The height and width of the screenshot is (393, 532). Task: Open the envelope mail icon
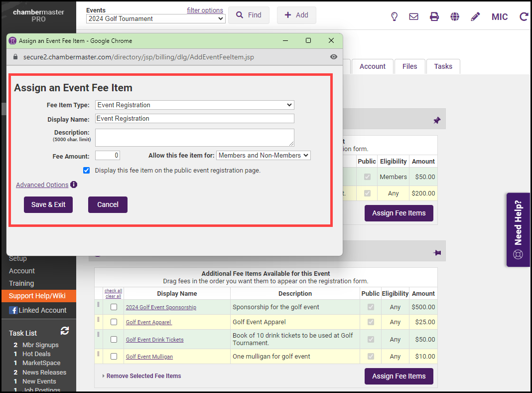coord(413,16)
